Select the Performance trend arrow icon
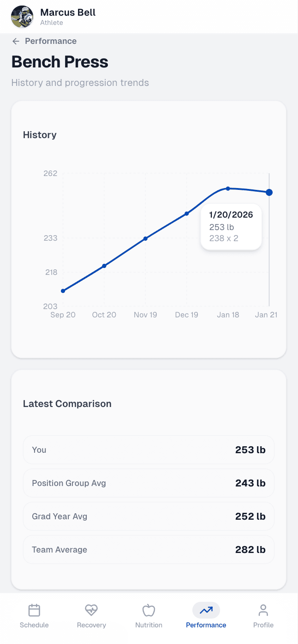298x644 pixels. point(206,610)
